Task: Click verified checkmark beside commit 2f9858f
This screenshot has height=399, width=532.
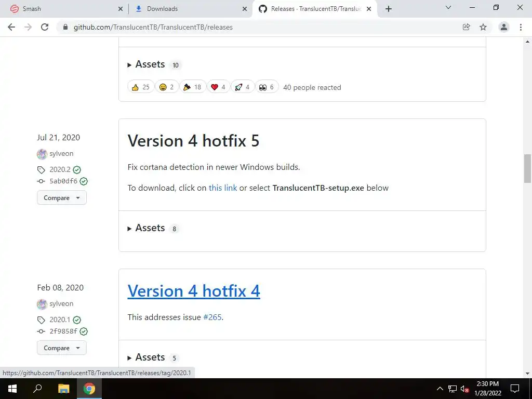Action: pyautogui.click(x=84, y=331)
